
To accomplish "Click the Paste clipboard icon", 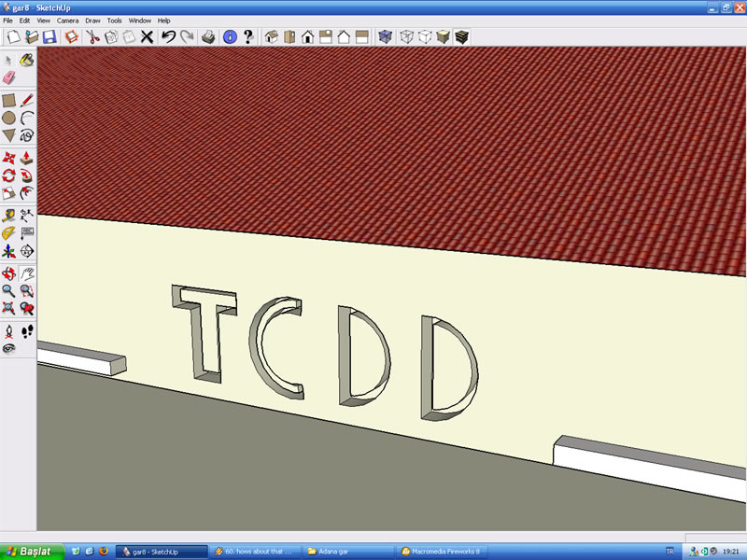I will (x=129, y=36).
